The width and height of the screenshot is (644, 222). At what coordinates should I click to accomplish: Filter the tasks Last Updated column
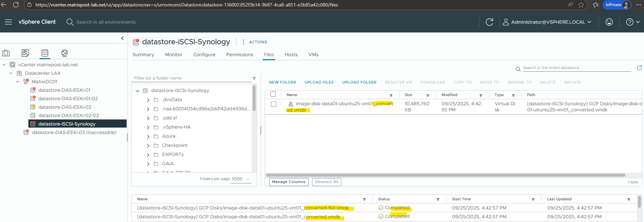tap(629, 200)
